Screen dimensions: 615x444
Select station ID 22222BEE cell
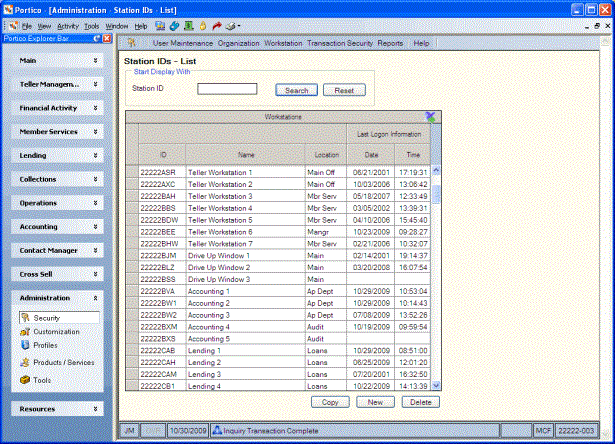click(162, 232)
